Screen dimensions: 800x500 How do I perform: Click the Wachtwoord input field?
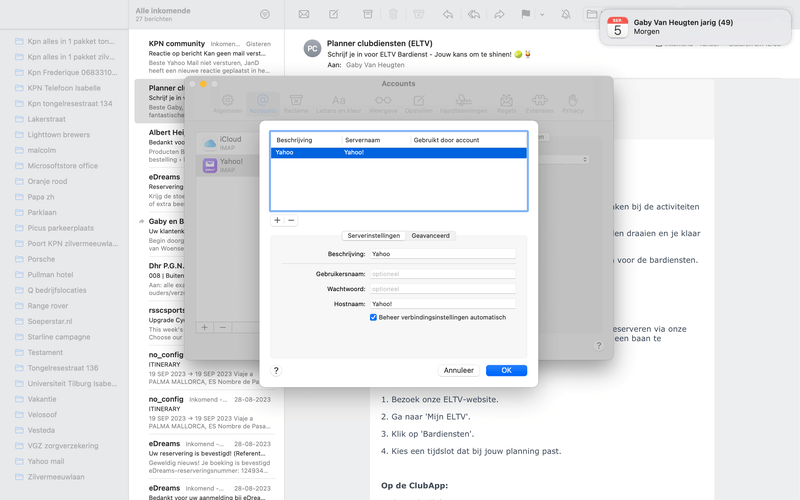pyautogui.click(x=442, y=289)
